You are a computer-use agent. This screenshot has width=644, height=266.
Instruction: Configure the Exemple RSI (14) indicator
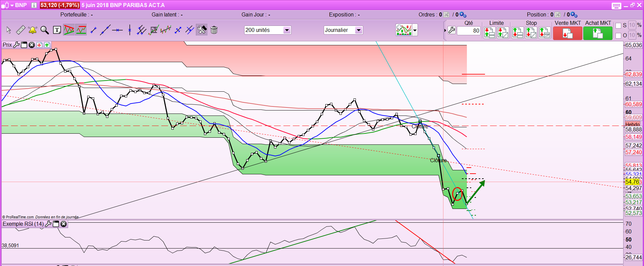[48, 224]
